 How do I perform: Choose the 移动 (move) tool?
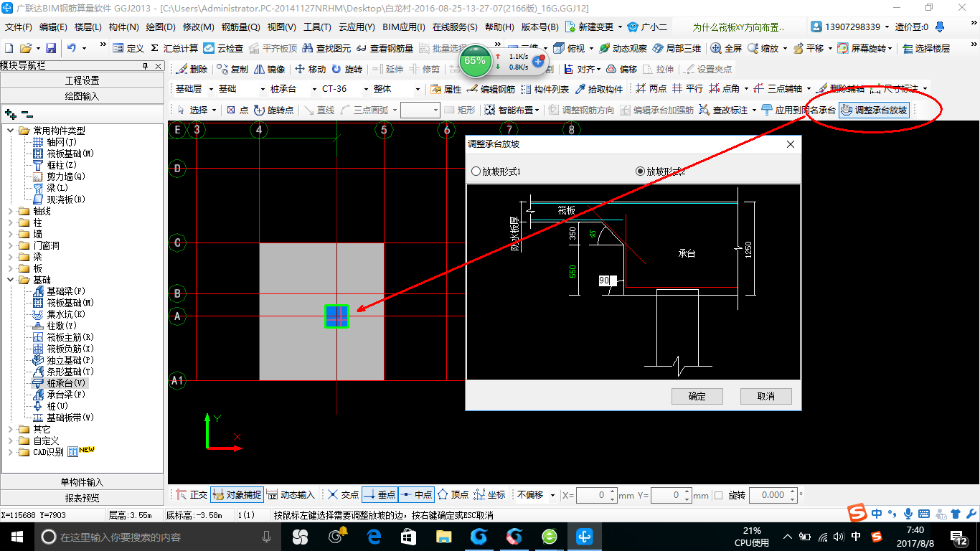pyautogui.click(x=311, y=70)
